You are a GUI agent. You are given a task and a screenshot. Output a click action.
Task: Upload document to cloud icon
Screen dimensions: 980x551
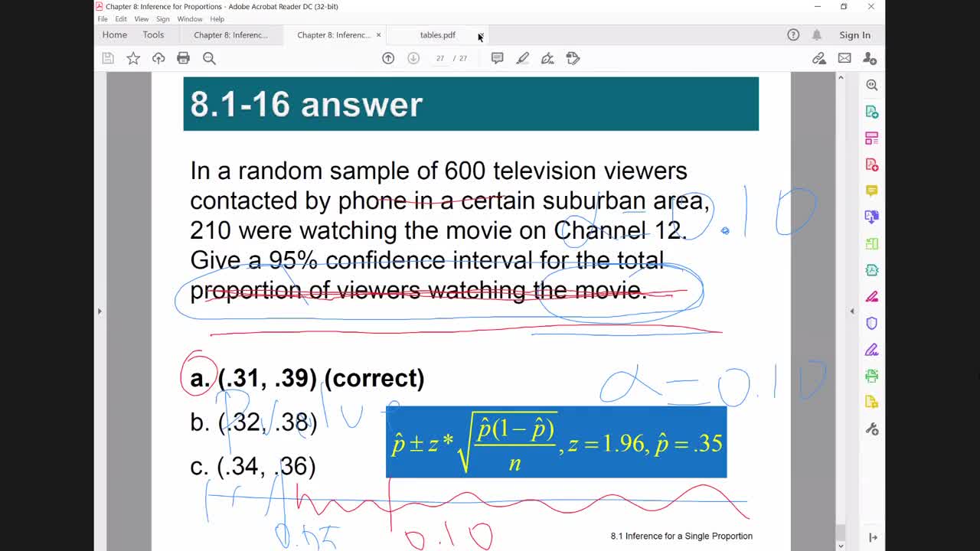(158, 58)
